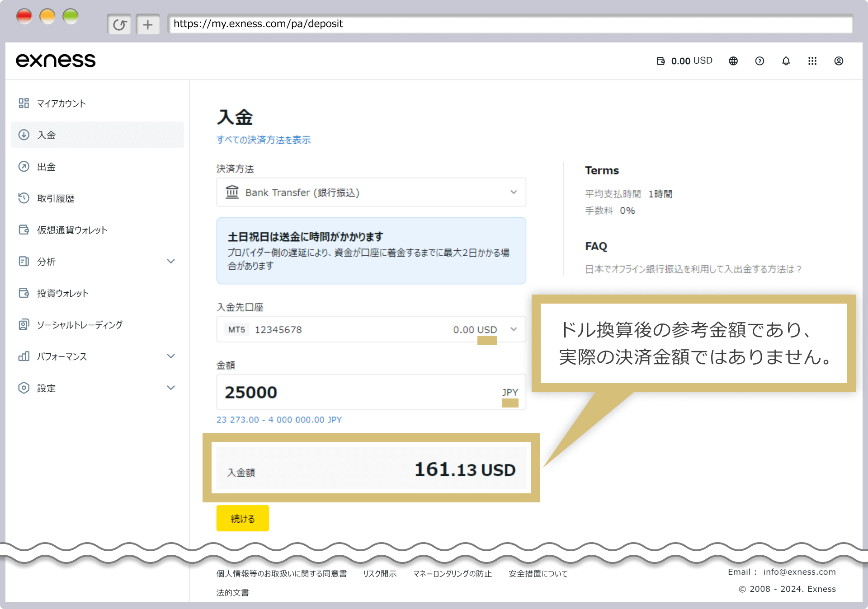Expand the 分析 chevron
Viewport: 868px width, 609px height.
(171, 261)
